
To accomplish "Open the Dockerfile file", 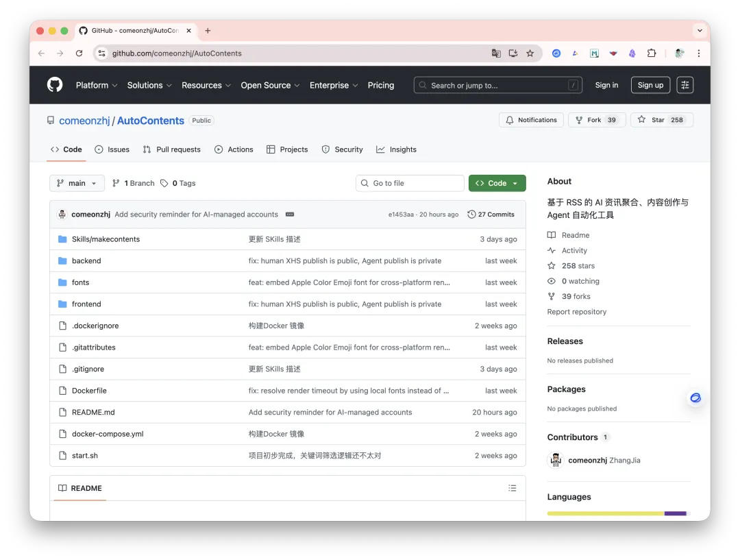I will (x=89, y=391).
